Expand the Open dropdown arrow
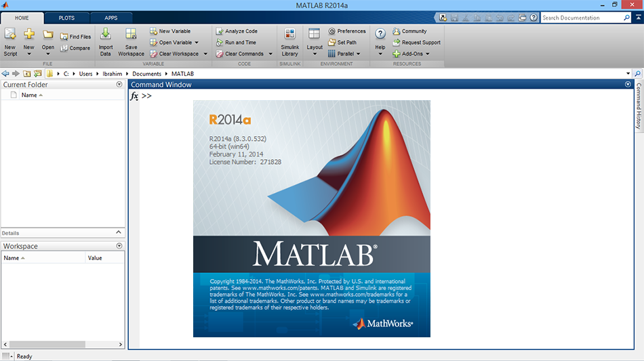 click(48, 54)
